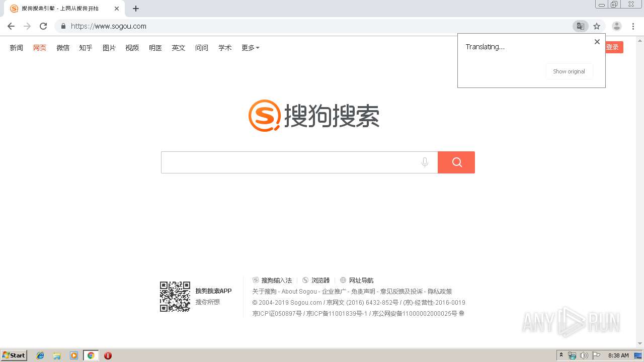
Task: Click the address bar URL
Action: point(109,26)
